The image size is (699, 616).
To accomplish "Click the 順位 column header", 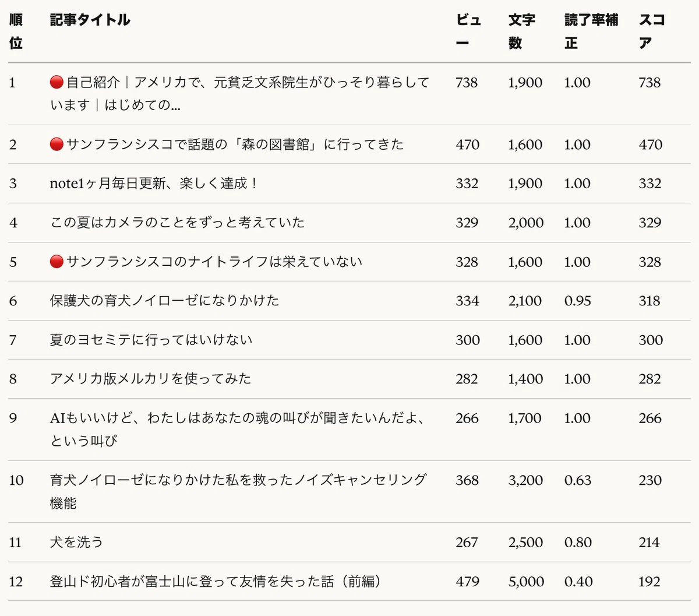I will pyautogui.click(x=16, y=31).
